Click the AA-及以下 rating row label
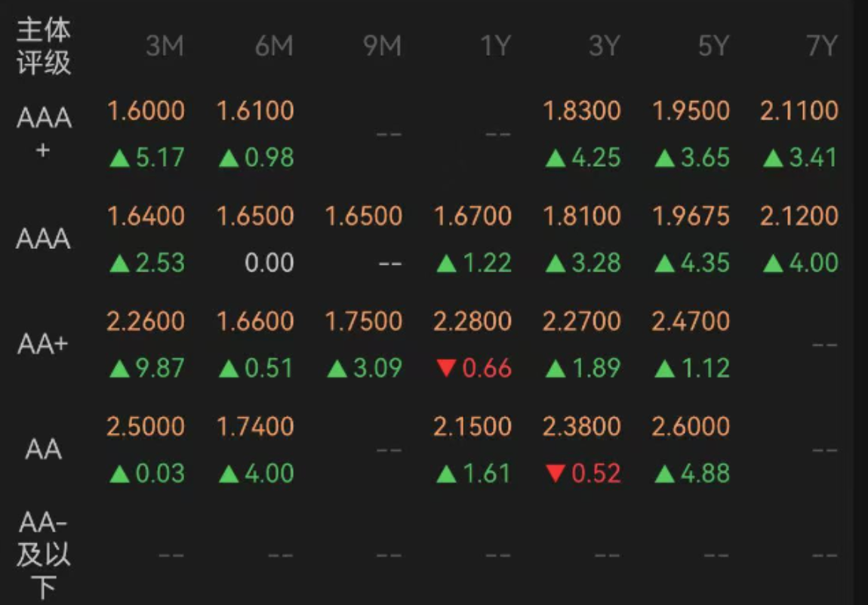868x605 pixels. coord(43,554)
